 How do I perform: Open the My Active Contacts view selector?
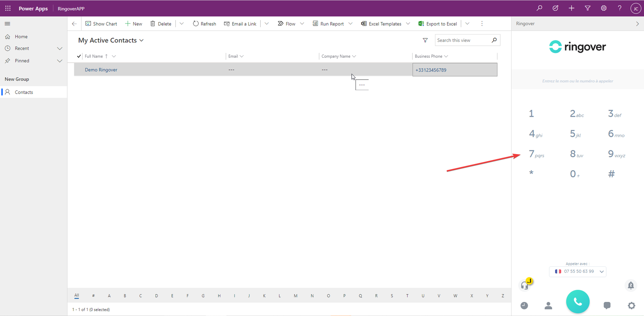(x=111, y=40)
